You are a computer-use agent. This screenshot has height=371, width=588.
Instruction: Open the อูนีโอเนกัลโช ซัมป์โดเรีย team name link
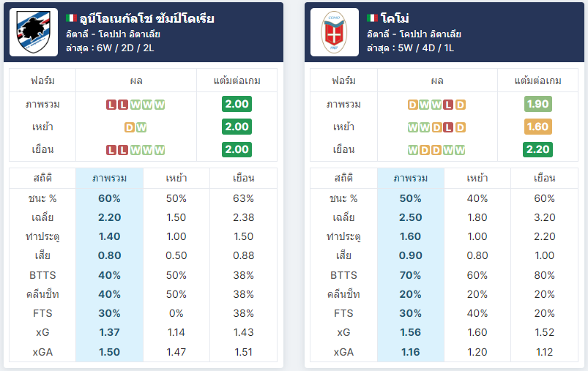pos(146,18)
